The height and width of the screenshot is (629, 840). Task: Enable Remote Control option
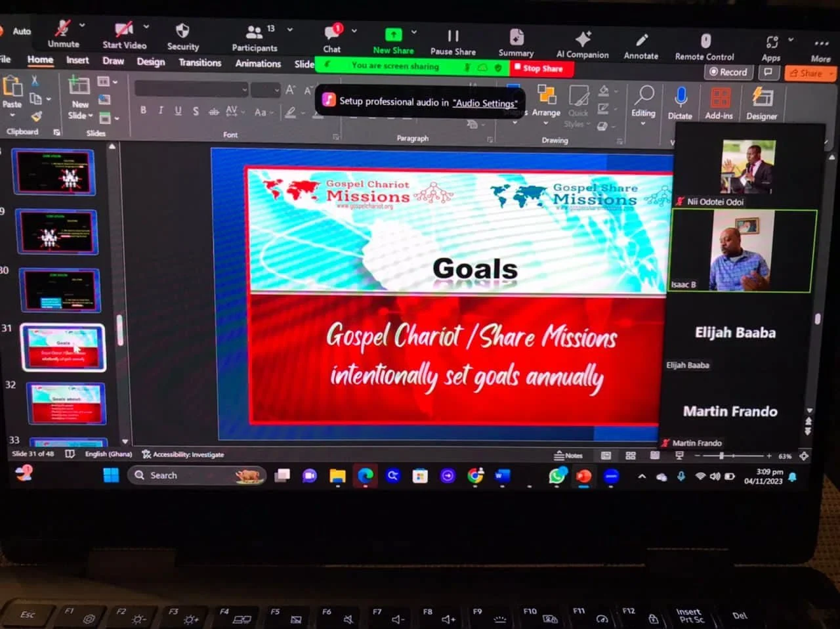click(705, 47)
